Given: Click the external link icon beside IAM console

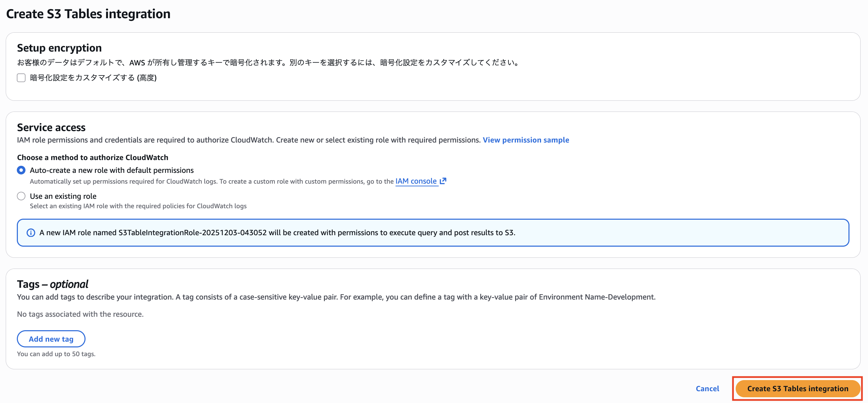Looking at the screenshot, I should (443, 181).
